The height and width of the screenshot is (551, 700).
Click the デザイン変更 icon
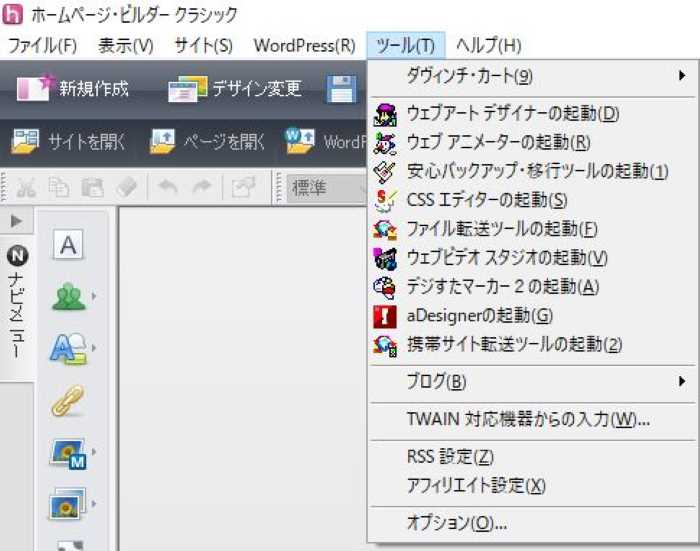188,88
